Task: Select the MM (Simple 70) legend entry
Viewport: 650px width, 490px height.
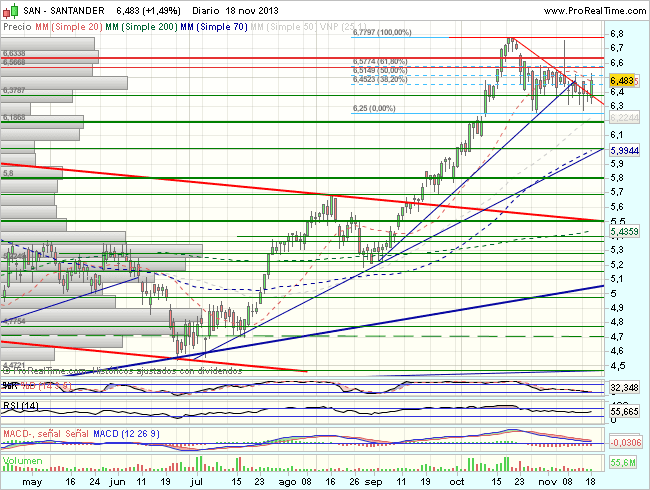Action: coord(214,27)
